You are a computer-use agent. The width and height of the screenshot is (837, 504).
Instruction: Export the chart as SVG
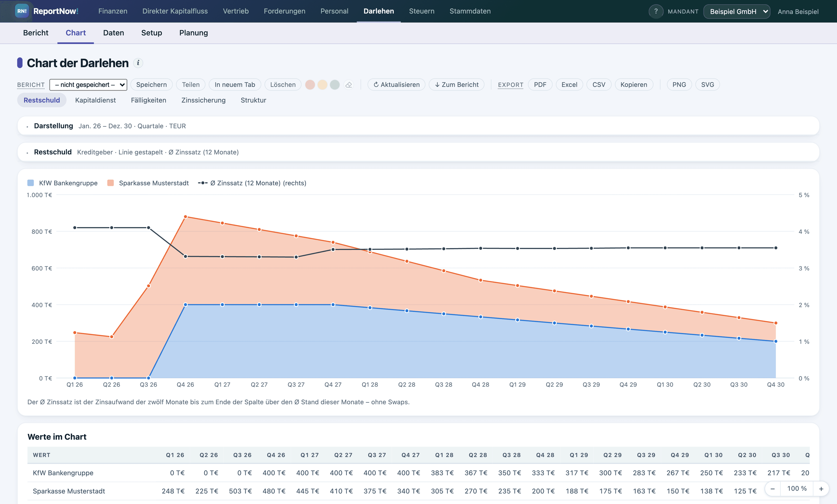tap(708, 85)
